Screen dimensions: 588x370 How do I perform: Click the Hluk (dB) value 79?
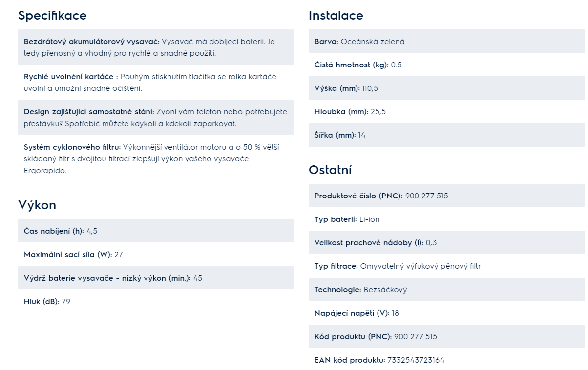click(66, 302)
